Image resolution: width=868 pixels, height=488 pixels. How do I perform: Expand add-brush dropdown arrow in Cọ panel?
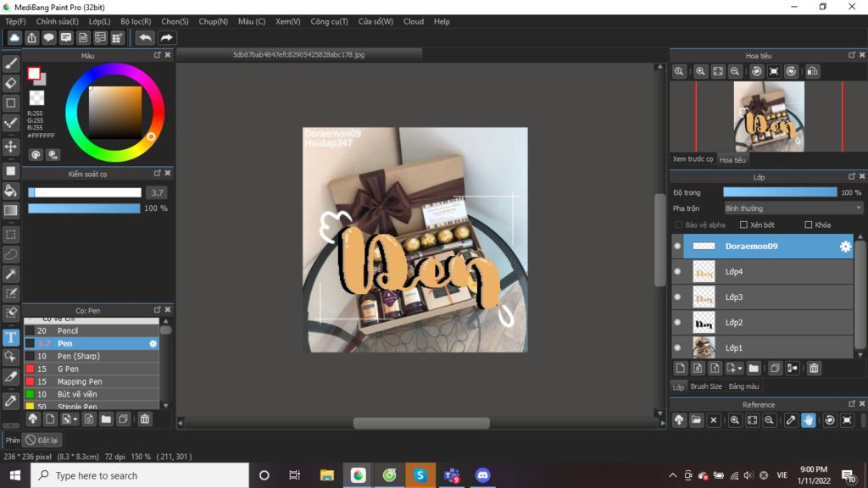75,419
